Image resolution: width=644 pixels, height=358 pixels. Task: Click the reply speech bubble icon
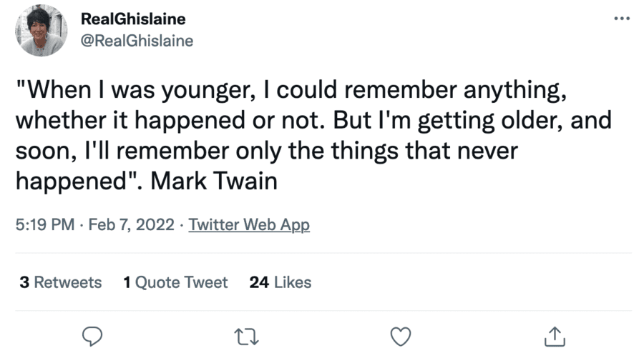point(94,334)
